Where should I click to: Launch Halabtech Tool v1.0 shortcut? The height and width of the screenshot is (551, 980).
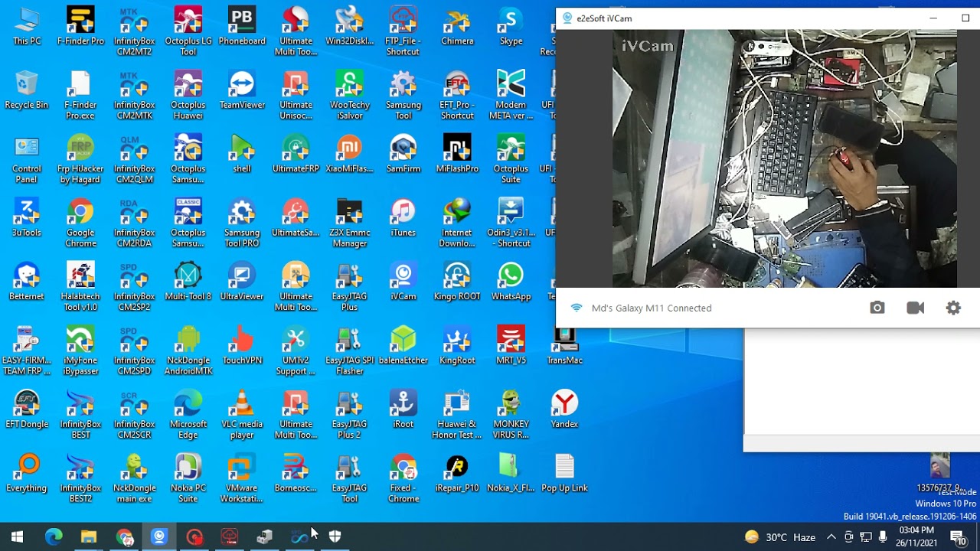coord(80,287)
